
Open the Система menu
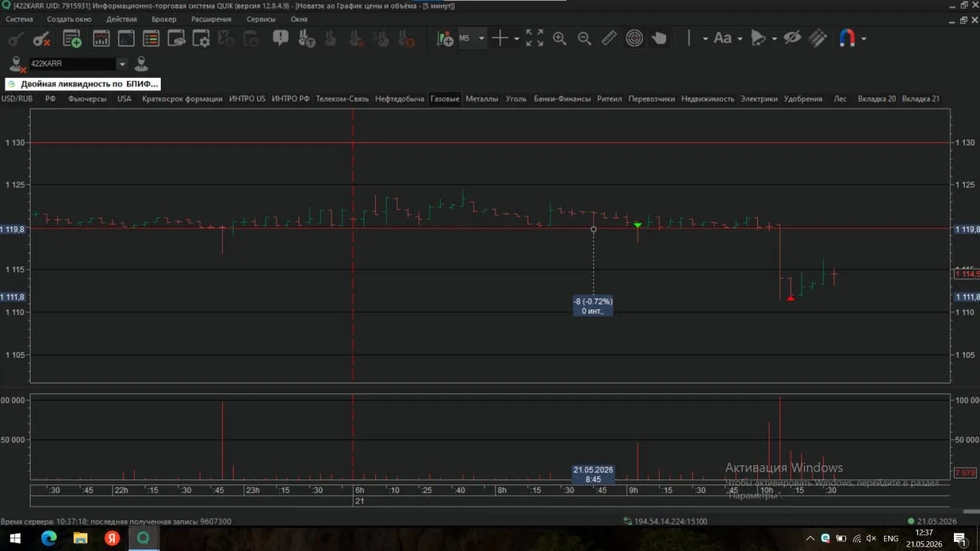[19, 19]
